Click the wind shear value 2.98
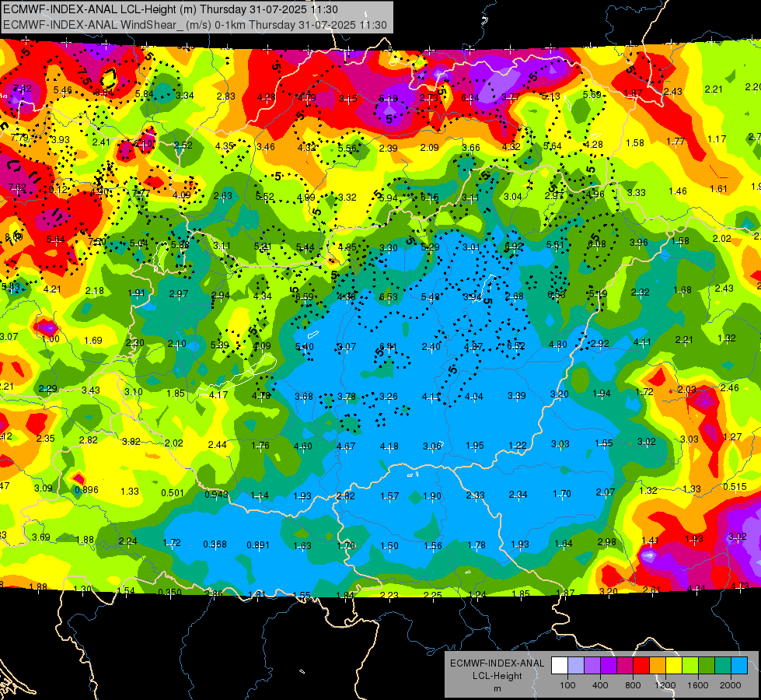 click(606, 541)
